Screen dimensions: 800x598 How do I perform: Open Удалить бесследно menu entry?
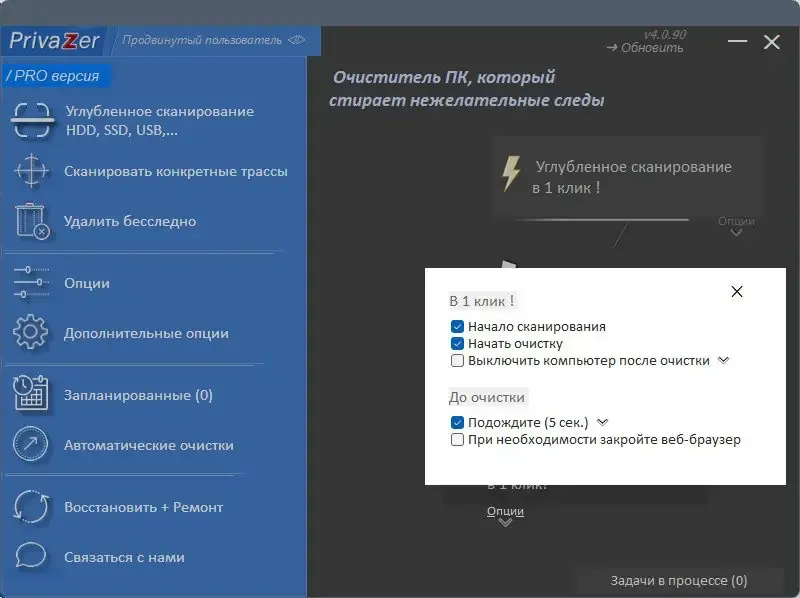(x=130, y=221)
